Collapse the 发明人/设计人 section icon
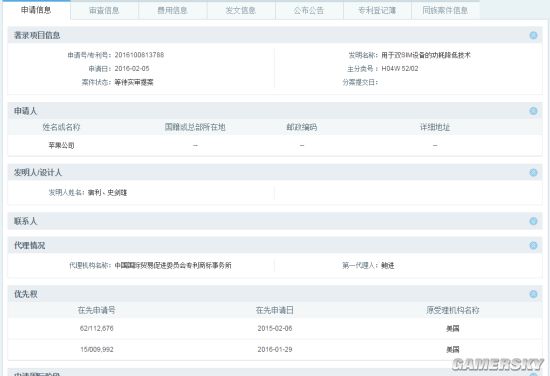Screen dimensions: 550x376 point(533,173)
